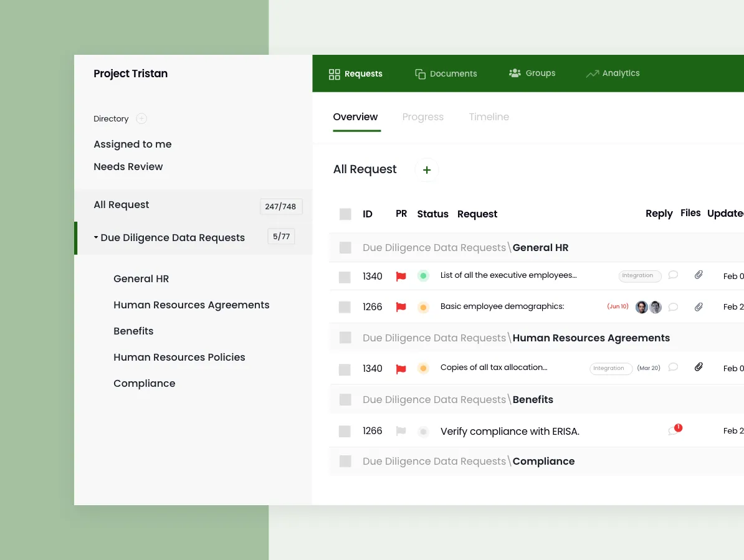The image size is (744, 560).
Task: Click green status dot on List of executive employees row
Action: click(423, 276)
